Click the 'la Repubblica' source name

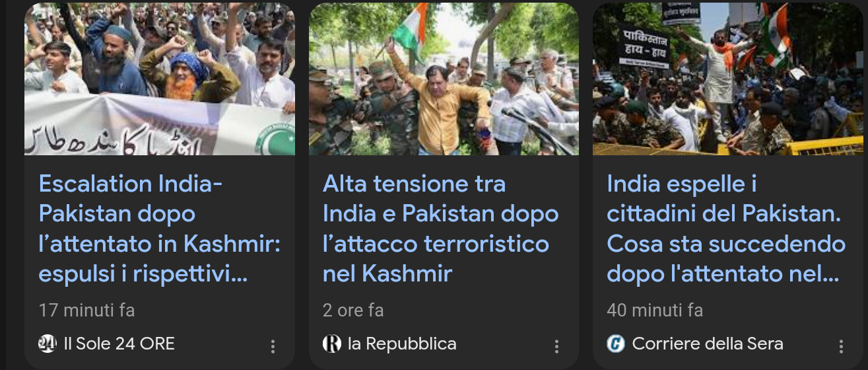402,344
